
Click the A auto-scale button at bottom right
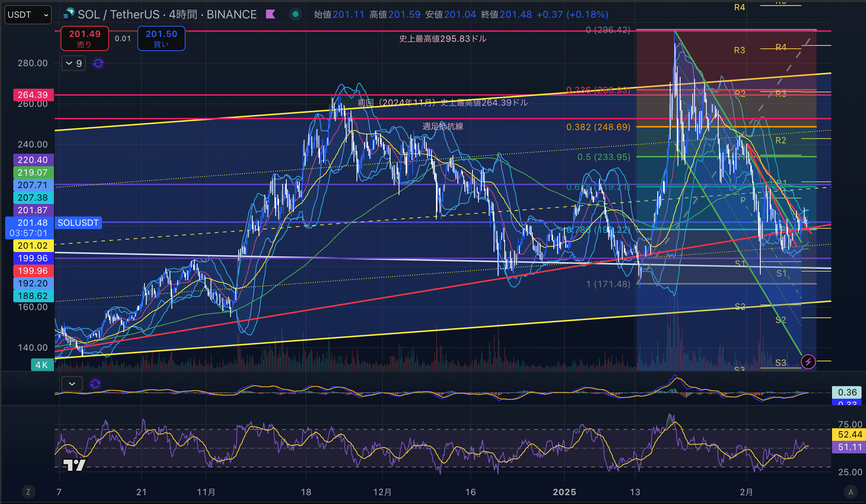[850, 492]
